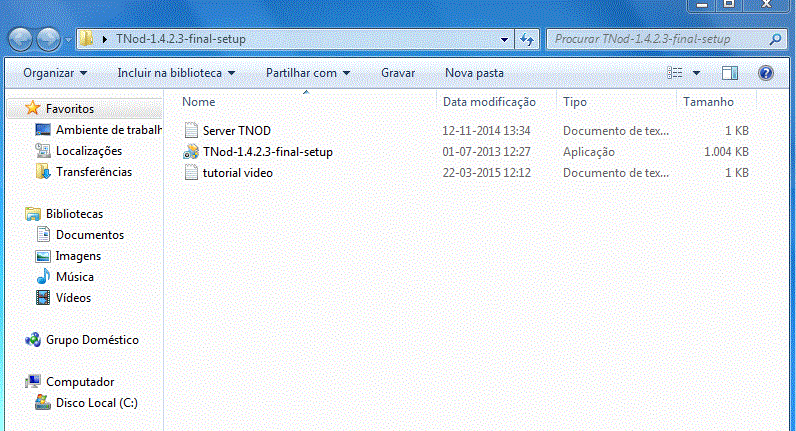Open Ambiente de trabalho in the sidebar

point(109,130)
